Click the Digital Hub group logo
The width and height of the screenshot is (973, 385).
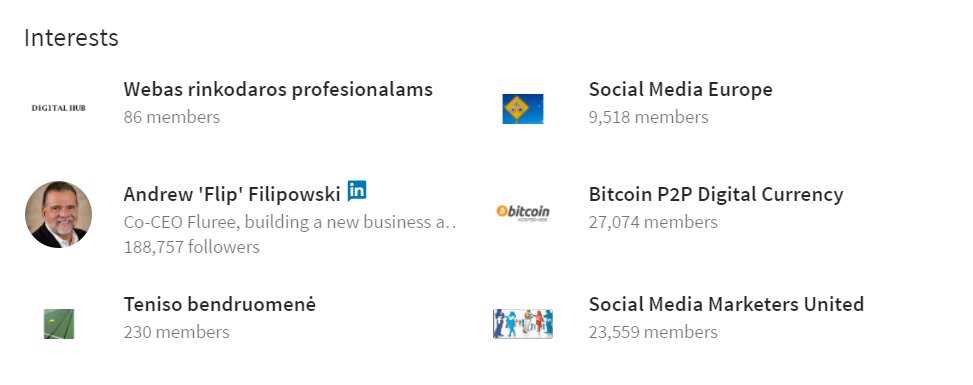58,108
